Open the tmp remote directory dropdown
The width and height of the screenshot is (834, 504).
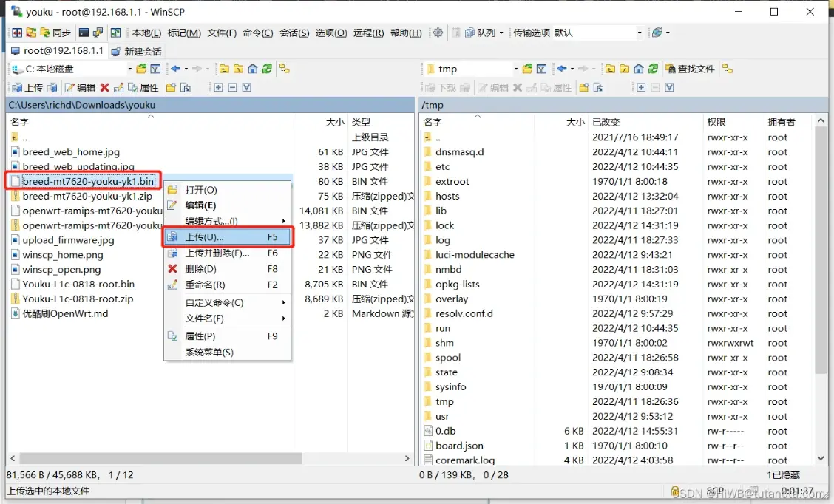[515, 69]
